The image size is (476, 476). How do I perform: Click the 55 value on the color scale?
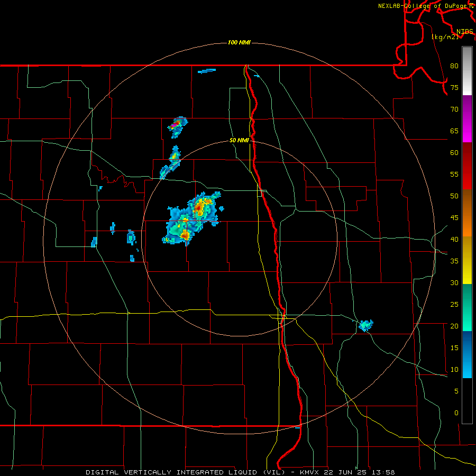coord(454,175)
